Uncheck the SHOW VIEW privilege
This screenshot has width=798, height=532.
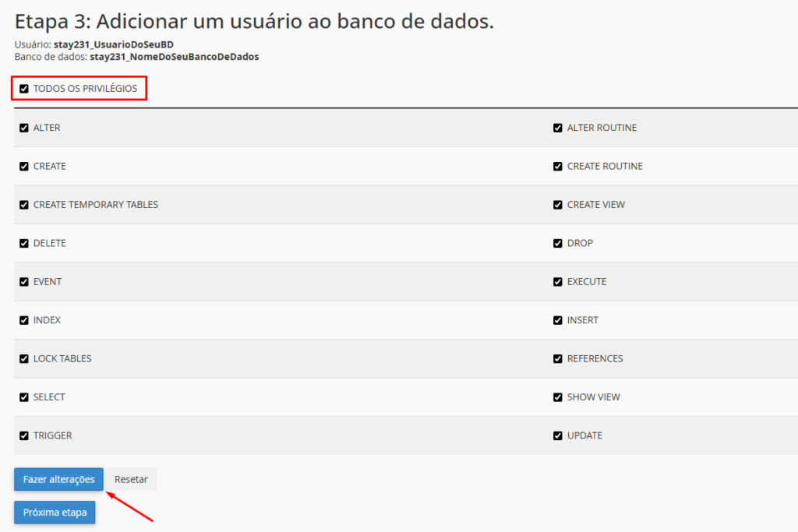(x=557, y=397)
